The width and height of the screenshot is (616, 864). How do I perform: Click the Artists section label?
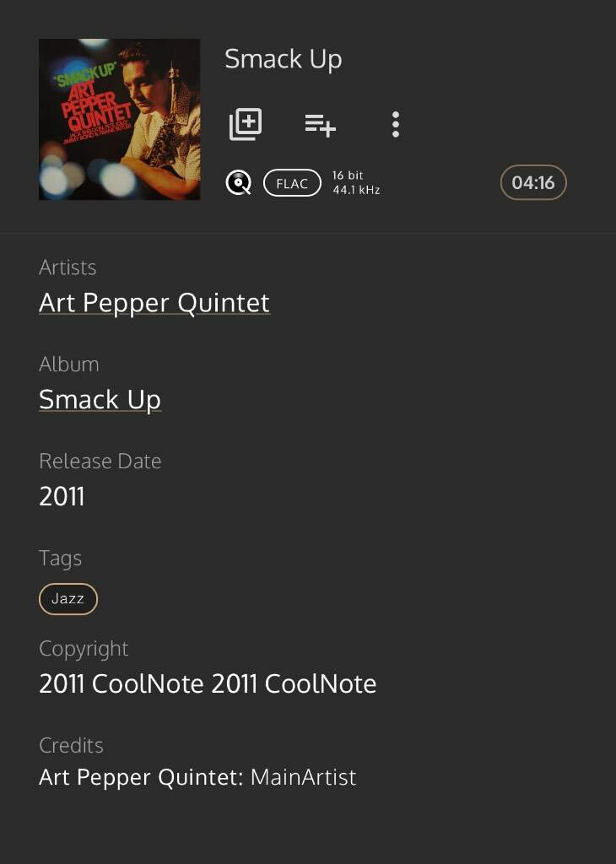click(x=68, y=267)
